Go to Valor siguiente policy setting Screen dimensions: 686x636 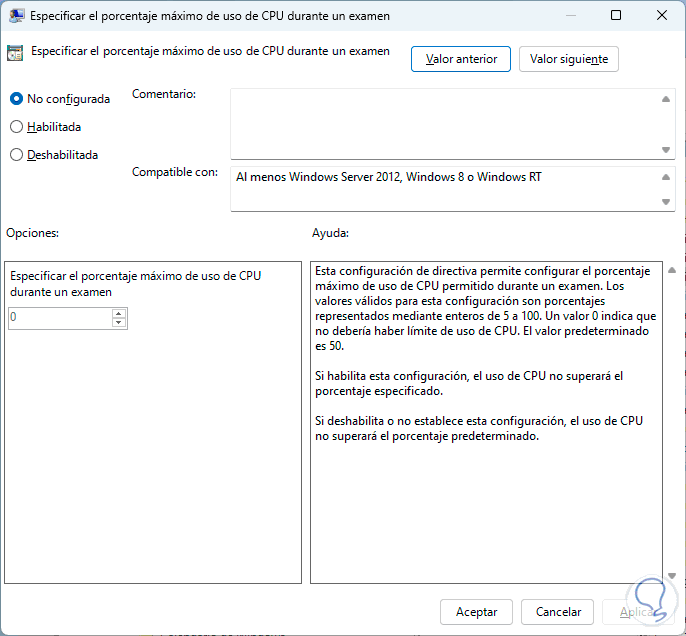click(569, 59)
